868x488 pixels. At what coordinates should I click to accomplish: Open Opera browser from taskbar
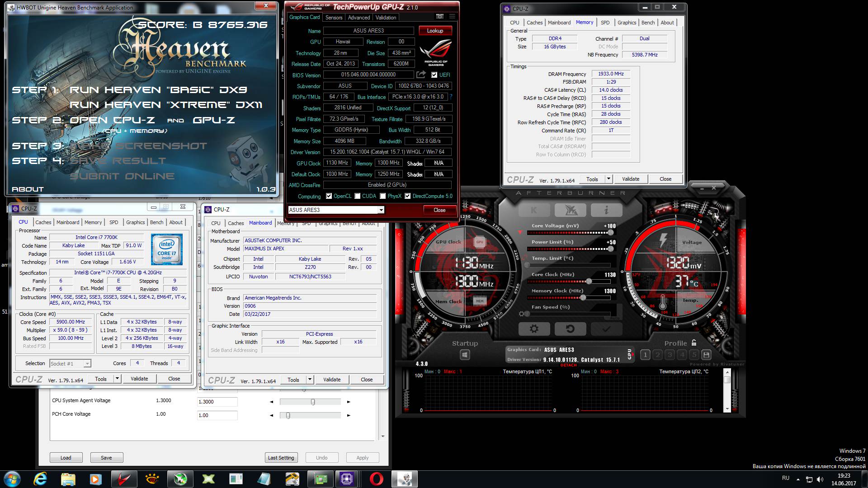coord(376,479)
